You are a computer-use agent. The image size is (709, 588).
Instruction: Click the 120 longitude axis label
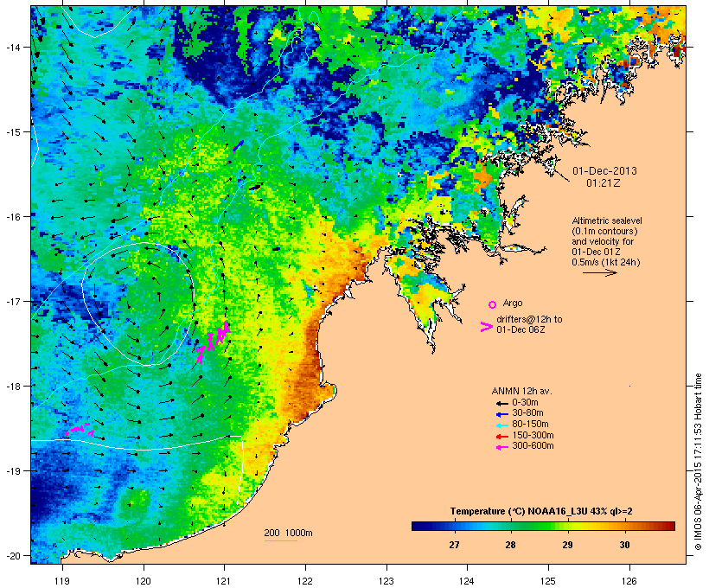[144, 581]
